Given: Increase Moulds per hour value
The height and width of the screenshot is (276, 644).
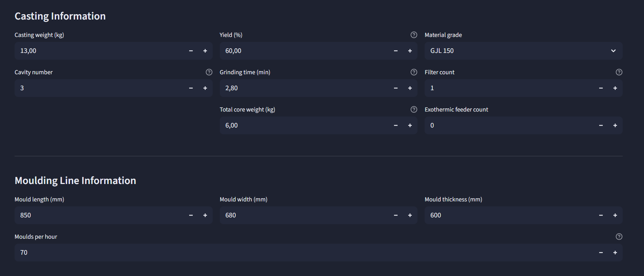Looking at the screenshot, I should [615, 253].
